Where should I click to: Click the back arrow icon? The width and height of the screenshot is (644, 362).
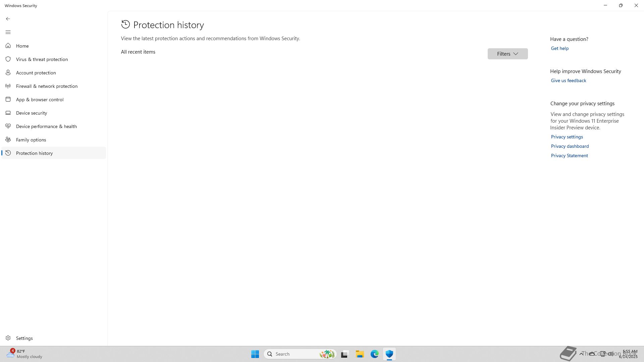(8, 19)
